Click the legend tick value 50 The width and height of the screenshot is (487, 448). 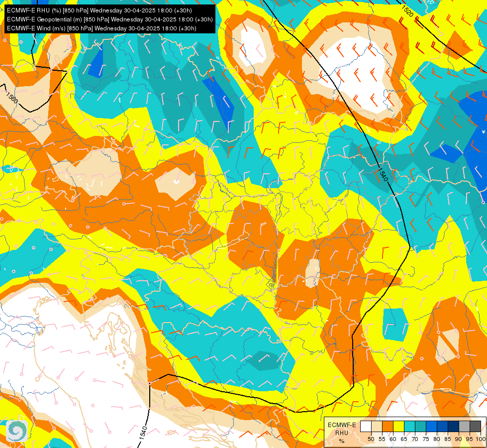371,439
